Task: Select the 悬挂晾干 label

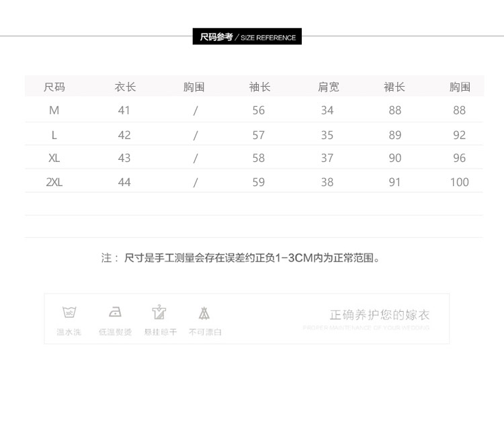Action: coord(161,332)
